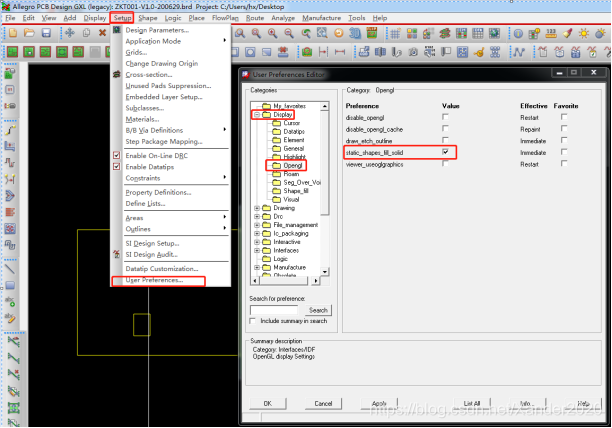Viewport: 612px width, 428px height.
Task: Click the Open folder icon in toolbar
Action: coord(29,33)
